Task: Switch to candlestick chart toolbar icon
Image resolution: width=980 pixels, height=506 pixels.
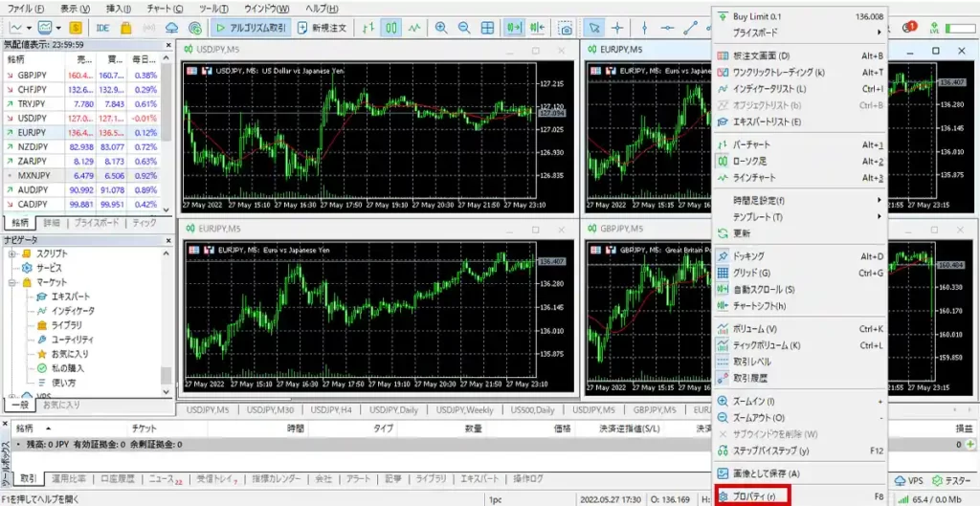Action: click(391, 28)
